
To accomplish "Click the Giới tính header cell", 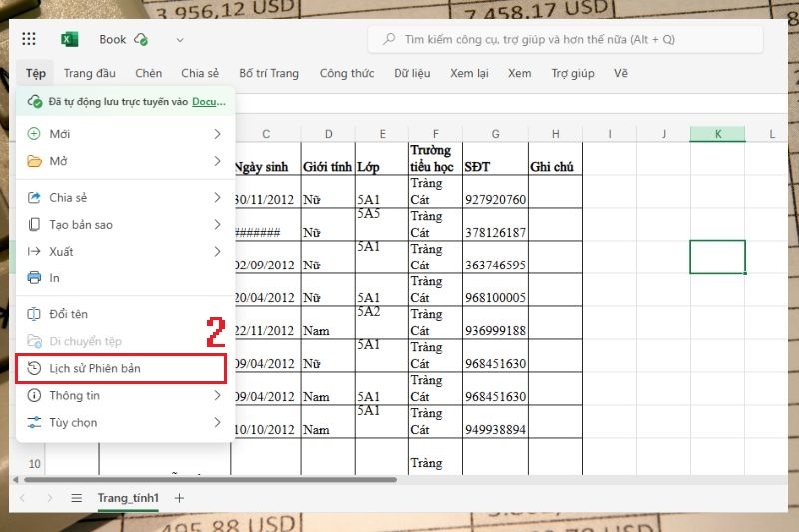I will [328, 159].
